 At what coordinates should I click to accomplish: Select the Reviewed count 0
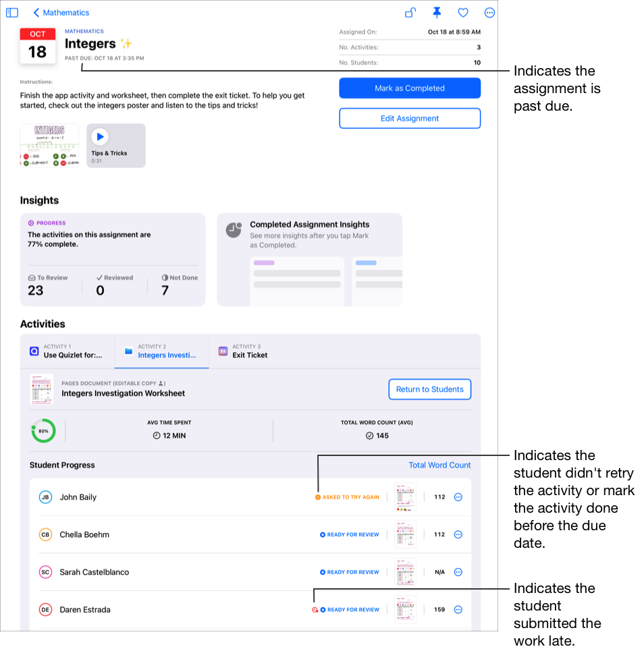(100, 290)
